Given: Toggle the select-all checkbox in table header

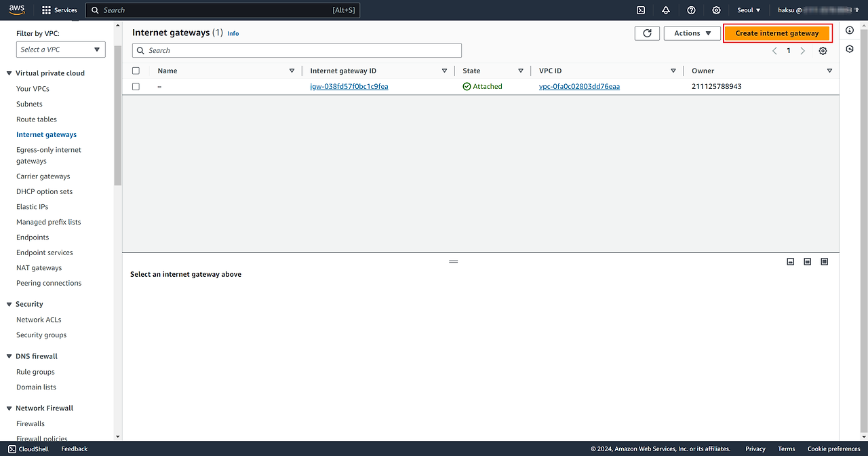Looking at the screenshot, I should (136, 71).
